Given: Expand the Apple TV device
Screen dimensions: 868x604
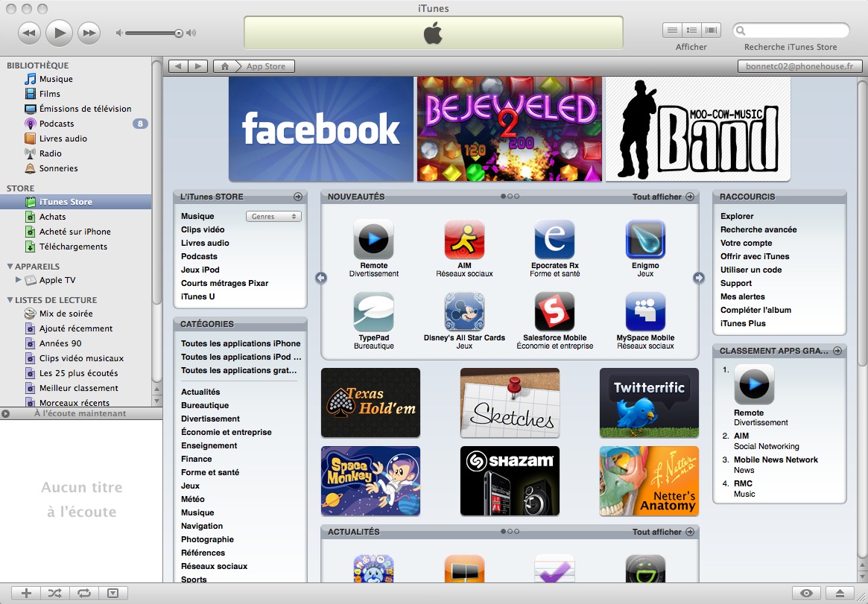Looking at the screenshot, I should (19, 280).
